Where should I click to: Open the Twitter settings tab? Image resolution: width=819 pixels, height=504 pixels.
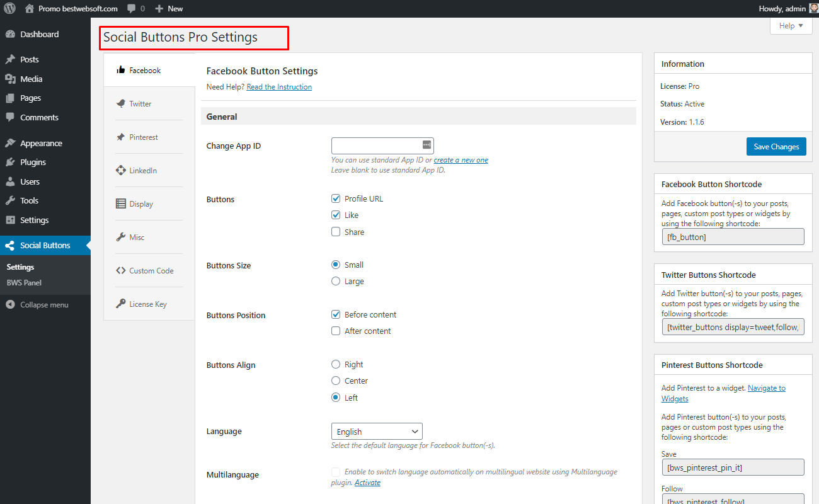(149, 103)
